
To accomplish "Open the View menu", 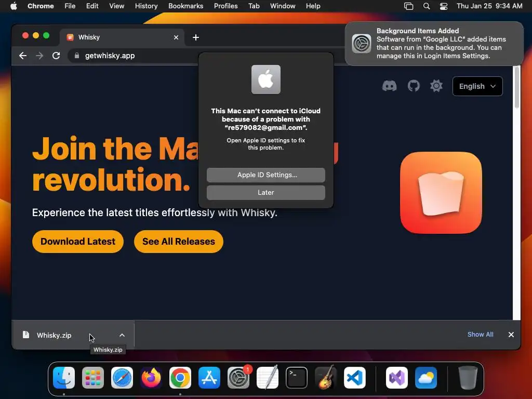I will pyautogui.click(x=116, y=6).
